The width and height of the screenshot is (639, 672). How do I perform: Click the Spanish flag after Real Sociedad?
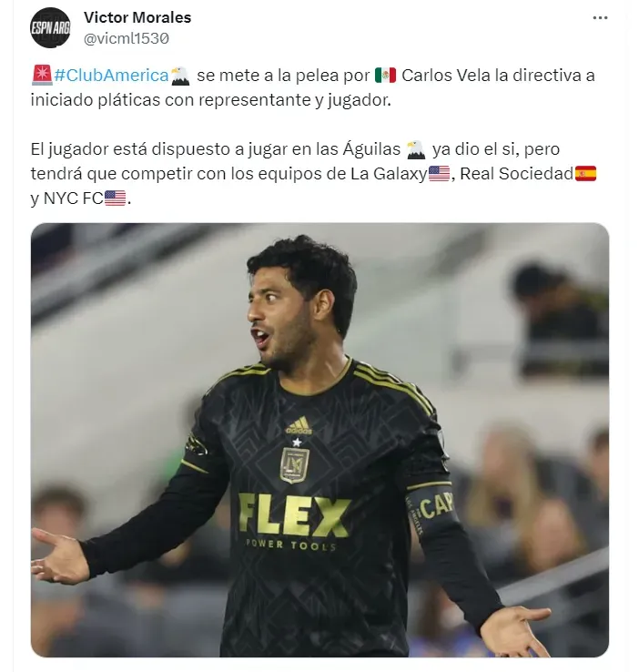tap(585, 174)
